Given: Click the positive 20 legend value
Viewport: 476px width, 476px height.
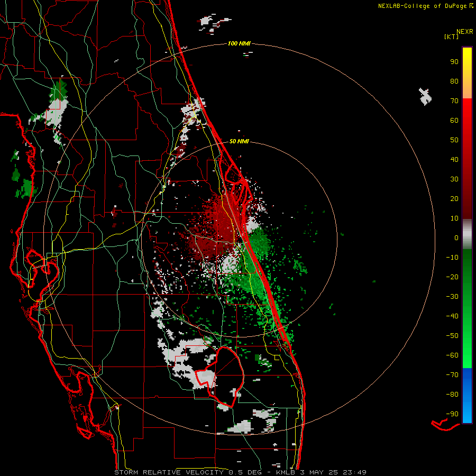Looking at the screenshot, I should (x=454, y=199).
